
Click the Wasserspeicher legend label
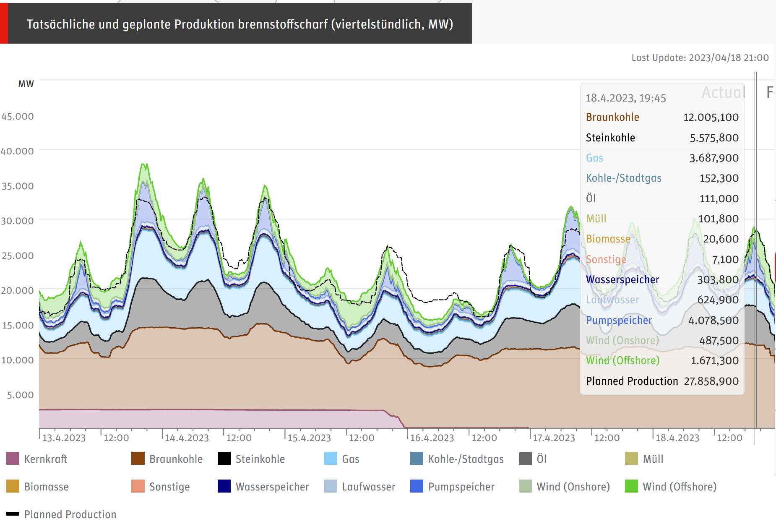coord(272,487)
